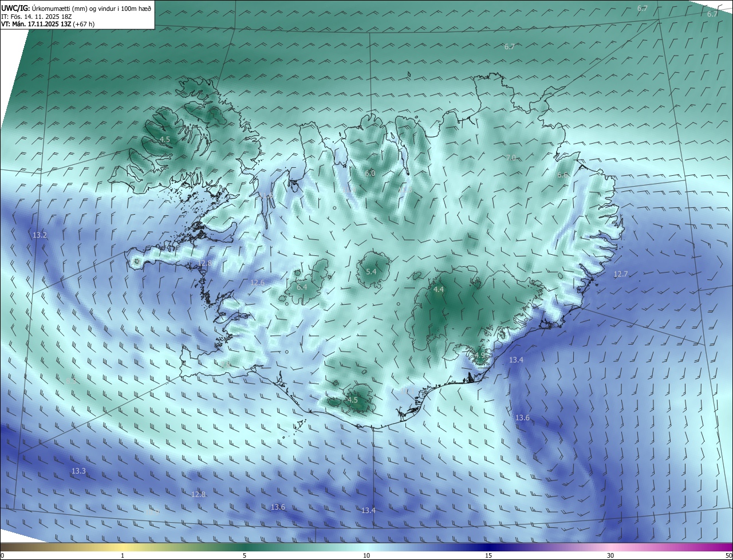The image size is (733, 560).
Task: Select the 13.6 label near the bottom edge
Action: [278, 507]
